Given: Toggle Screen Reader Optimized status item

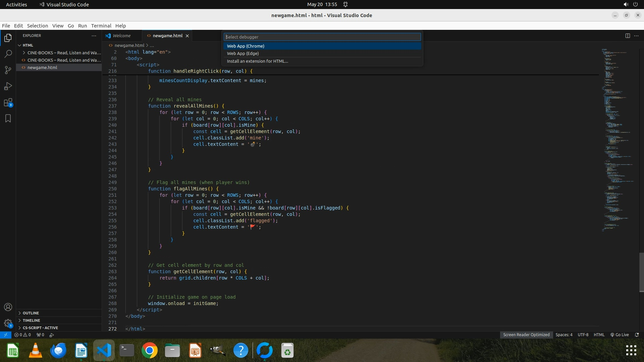Looking at the screenshot, I should click(526, 335).
